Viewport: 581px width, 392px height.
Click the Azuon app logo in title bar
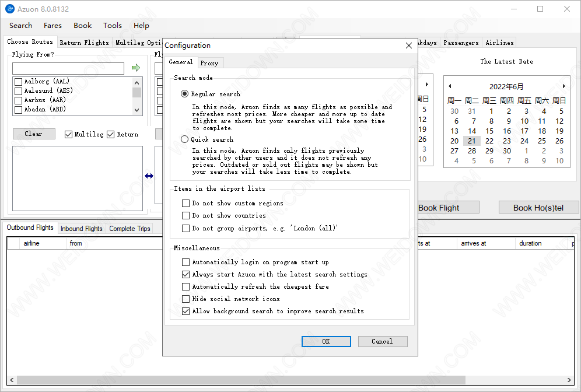[x=10, y=9]
